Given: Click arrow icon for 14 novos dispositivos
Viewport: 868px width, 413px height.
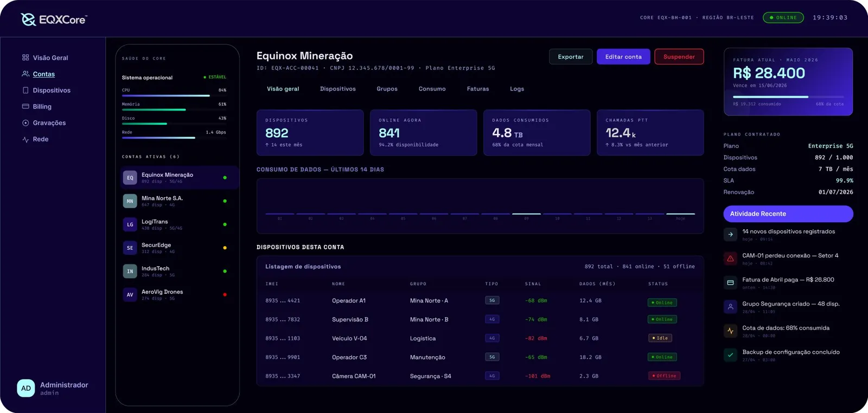Looking at the screenshot, I should [730, 235].
